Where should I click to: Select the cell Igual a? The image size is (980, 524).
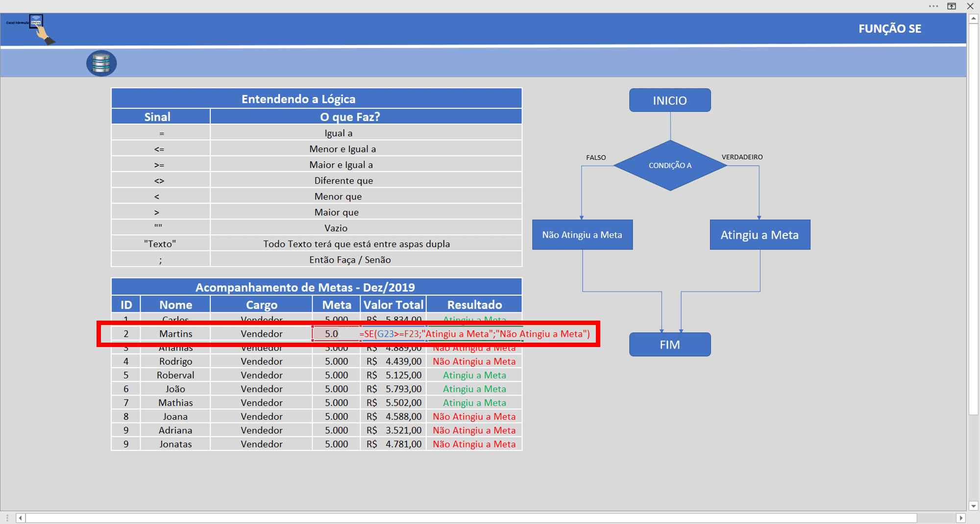(366, 133)
